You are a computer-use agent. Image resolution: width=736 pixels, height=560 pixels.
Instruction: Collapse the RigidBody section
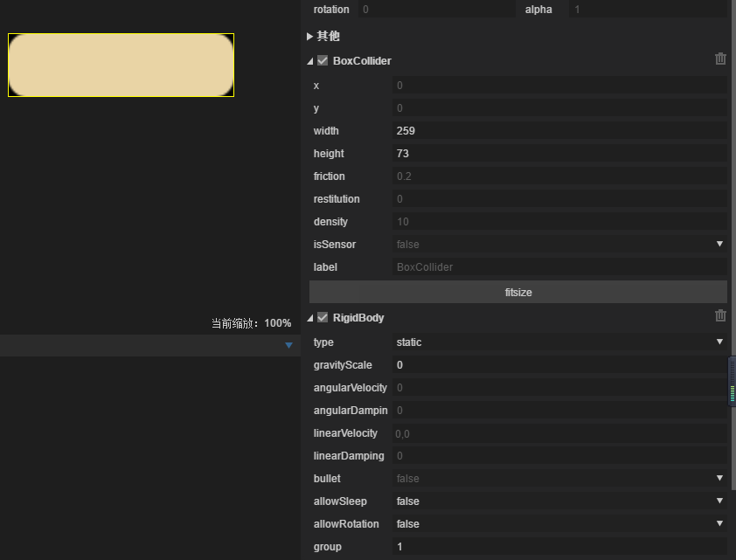pos(310,318)
